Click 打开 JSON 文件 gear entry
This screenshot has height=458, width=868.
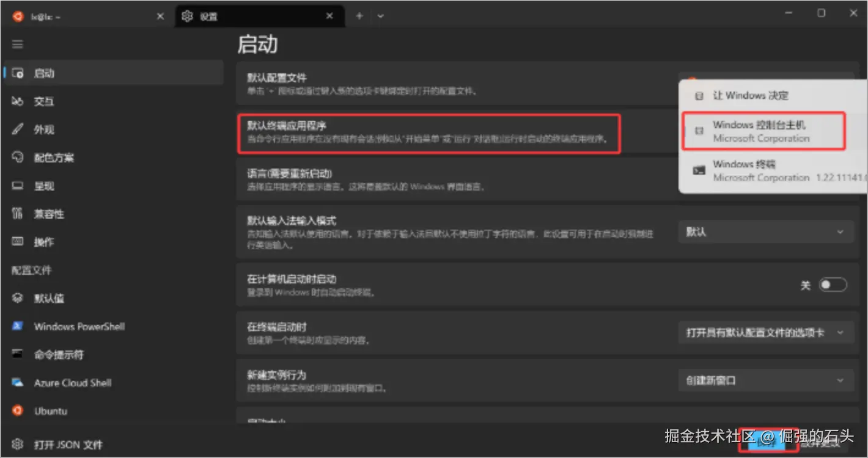[x=112, y=445]
